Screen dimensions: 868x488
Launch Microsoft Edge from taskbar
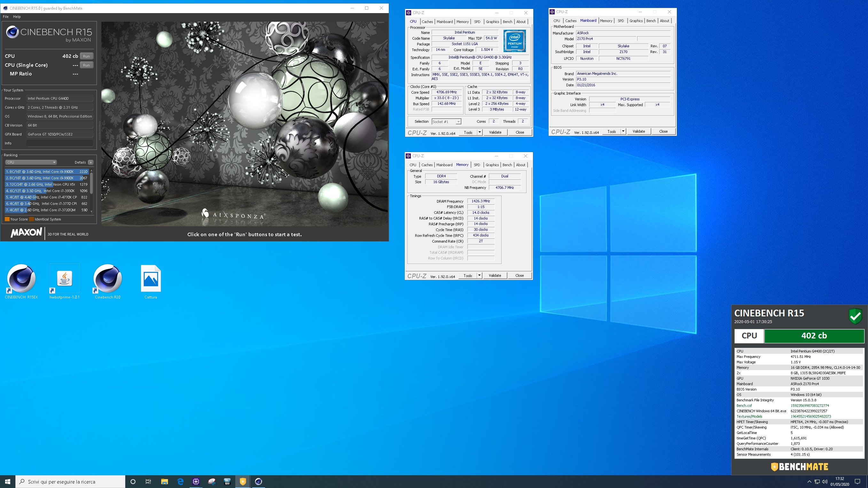coord(180,482)
